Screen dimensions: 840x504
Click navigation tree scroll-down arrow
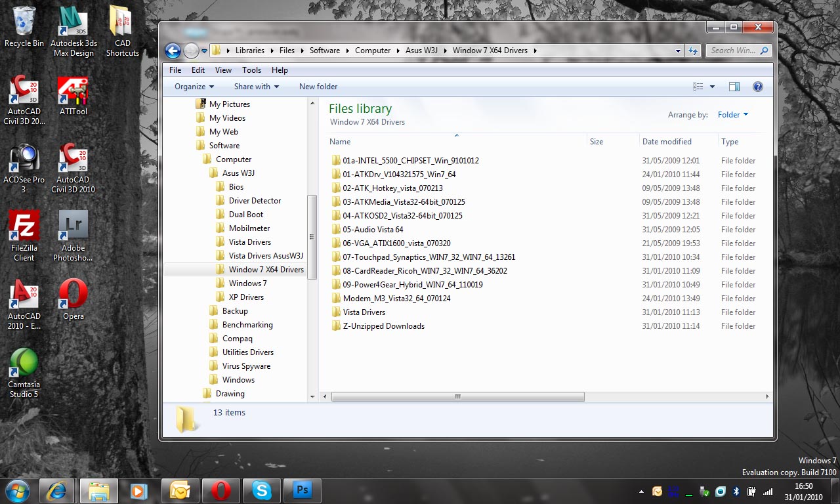click(x=312, y=397)
